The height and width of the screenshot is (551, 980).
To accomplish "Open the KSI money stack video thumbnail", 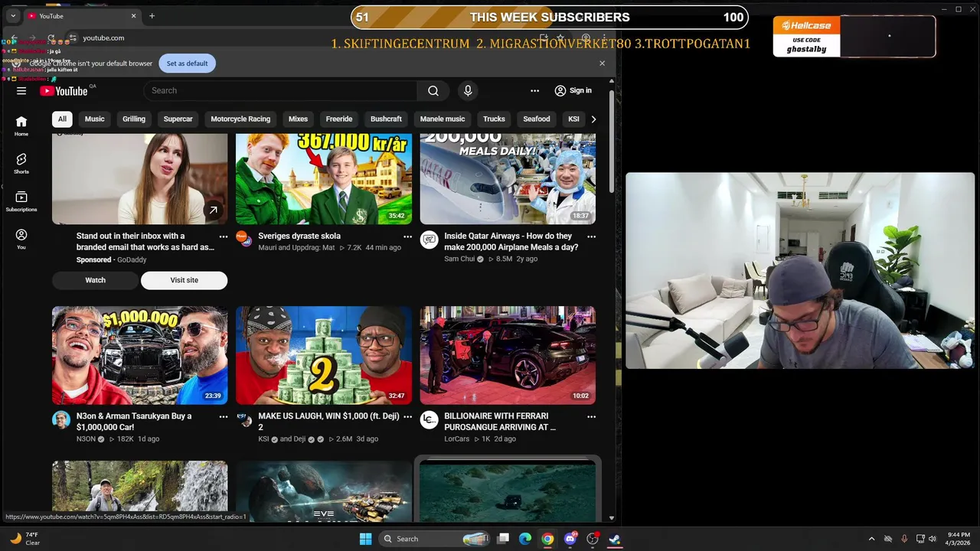I will point(324,355).
